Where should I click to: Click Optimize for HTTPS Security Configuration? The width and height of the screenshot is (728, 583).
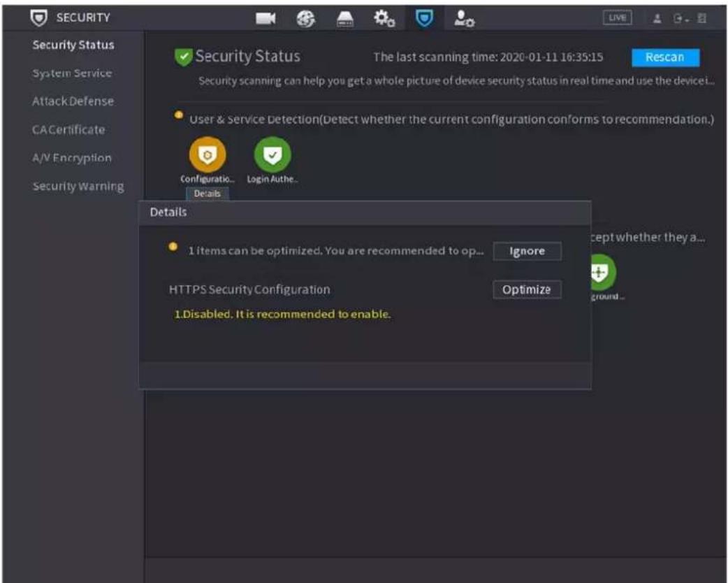pos(527,289)
